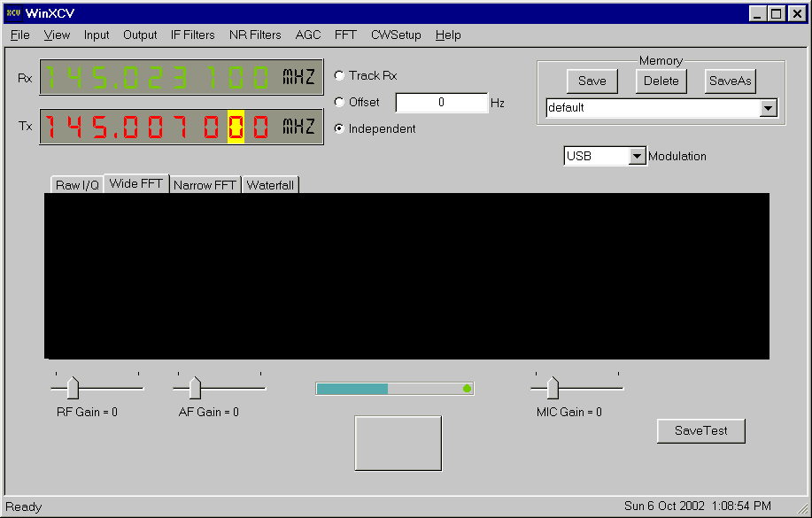Screen dimensions: 812x518
Task: Minimize the WinXCV window
Action: coord(758,13)
